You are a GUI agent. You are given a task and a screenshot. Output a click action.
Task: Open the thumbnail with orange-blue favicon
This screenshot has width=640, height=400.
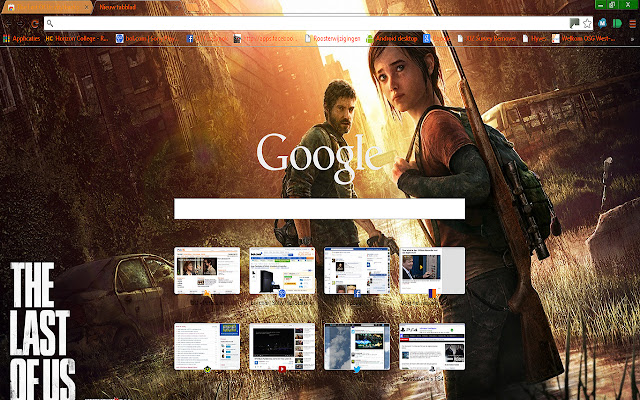[432, 270]
